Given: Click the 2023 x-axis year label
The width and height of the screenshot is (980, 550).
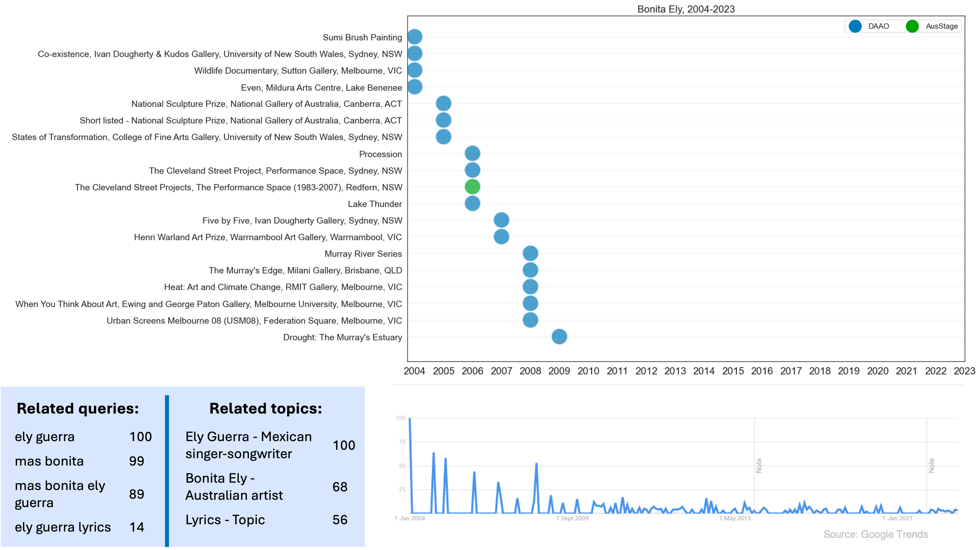Looking at the screenshot, I should pyautogui.click(x=964, y=371).
